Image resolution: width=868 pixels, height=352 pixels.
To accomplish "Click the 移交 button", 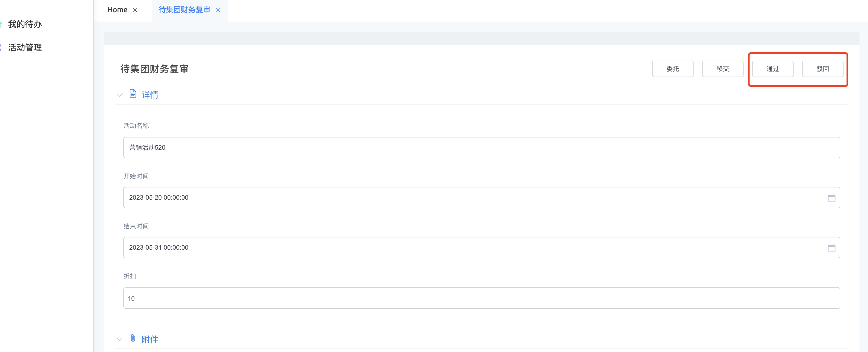I will click(722, 69).
